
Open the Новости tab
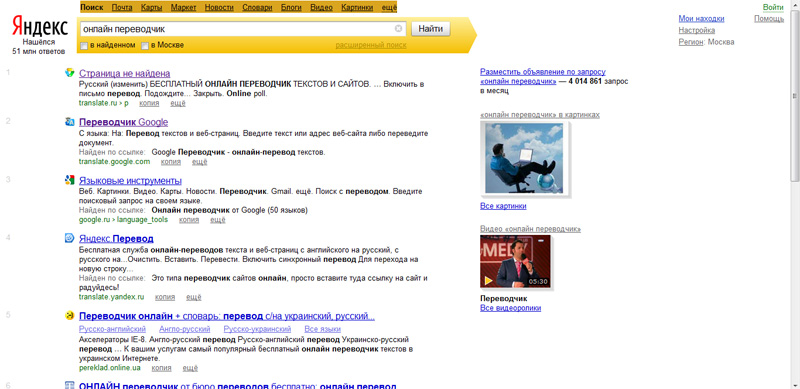coord(219,7)
